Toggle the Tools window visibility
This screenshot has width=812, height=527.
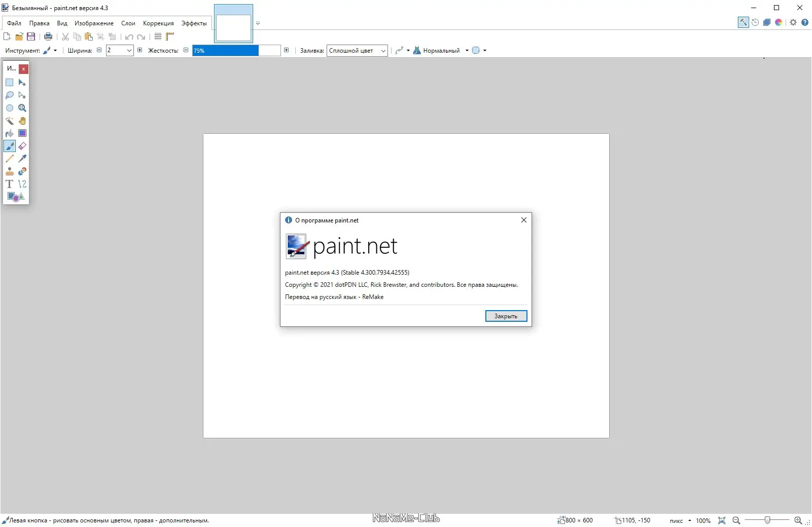[x=743, y=22]
